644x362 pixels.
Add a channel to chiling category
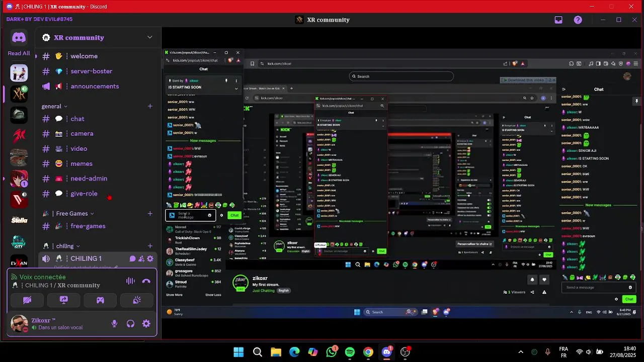click(150, 246)
